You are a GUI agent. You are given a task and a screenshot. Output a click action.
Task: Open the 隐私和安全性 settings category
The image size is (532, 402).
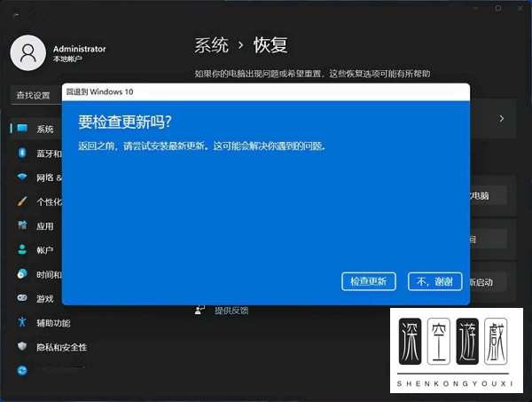pyautogui.click(x=62, y=347)
